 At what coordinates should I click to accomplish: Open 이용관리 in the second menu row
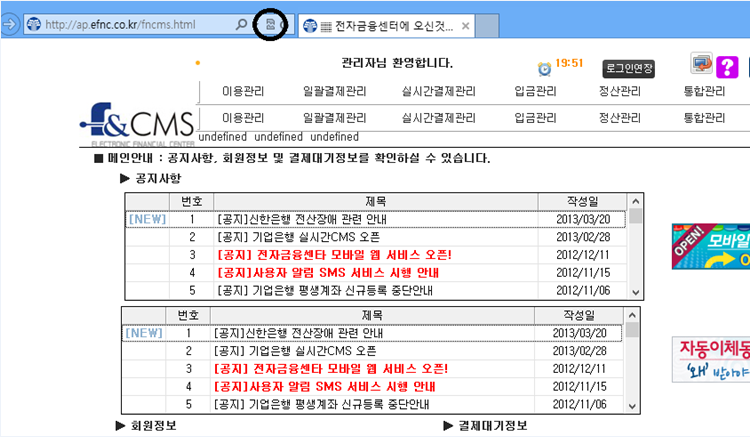[x=243, y=118]
